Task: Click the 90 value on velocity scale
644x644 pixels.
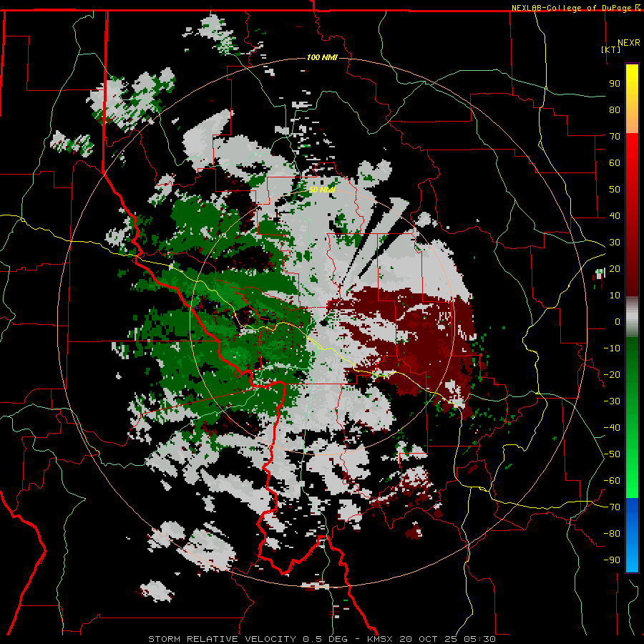Action: (615, 84)
